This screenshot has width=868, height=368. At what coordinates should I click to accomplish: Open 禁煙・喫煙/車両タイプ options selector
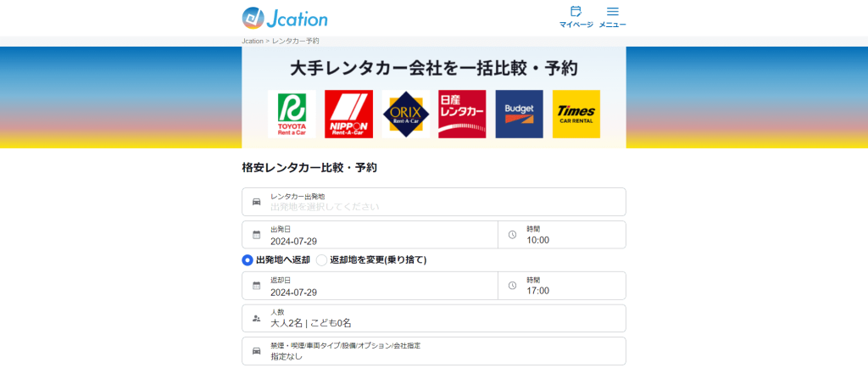[x=434, y=351]
